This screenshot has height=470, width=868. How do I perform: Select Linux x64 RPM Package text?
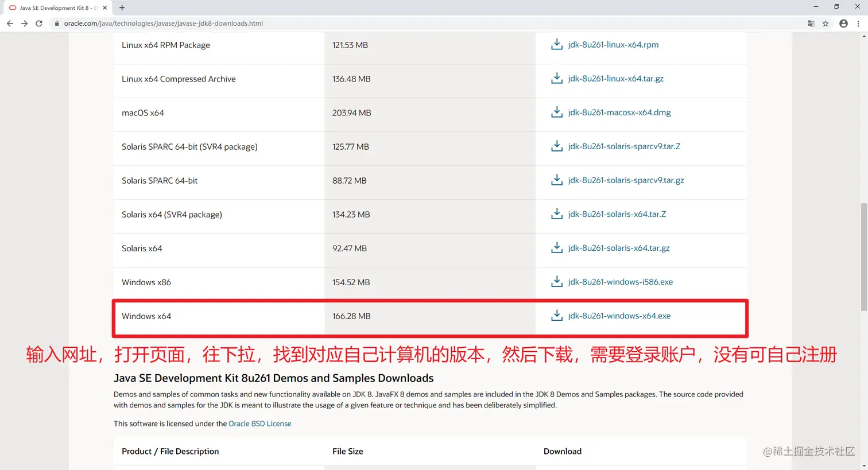pos(166,45)
